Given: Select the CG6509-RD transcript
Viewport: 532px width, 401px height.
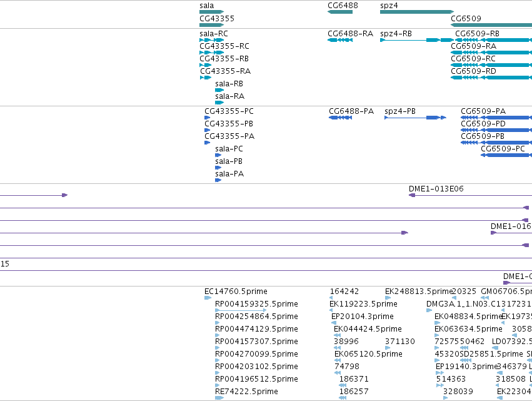Looking at the screenshot, I should coord(491,78).
